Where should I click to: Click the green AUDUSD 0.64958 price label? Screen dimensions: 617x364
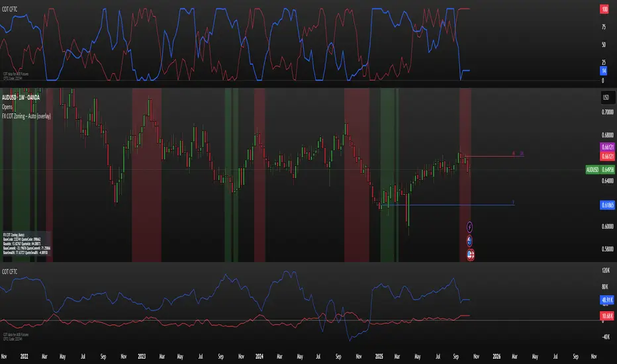pos(600,169)
